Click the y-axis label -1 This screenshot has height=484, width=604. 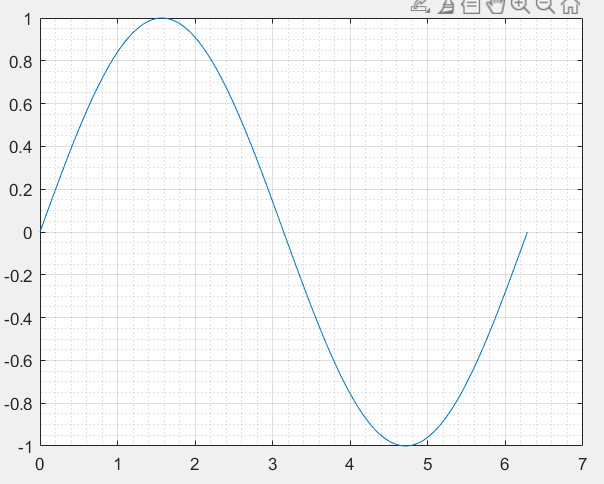(x=25, y=447)
